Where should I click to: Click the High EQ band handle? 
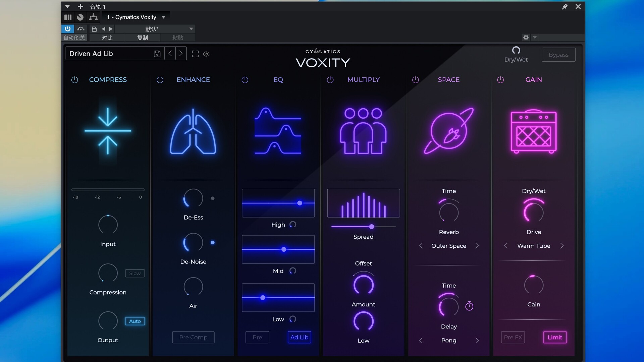(x=300, y=203)
